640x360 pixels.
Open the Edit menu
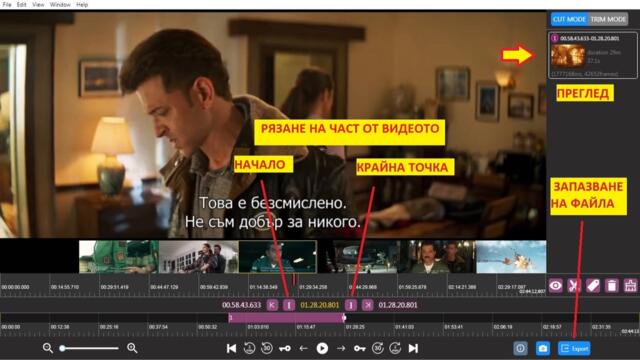(22, 4)
